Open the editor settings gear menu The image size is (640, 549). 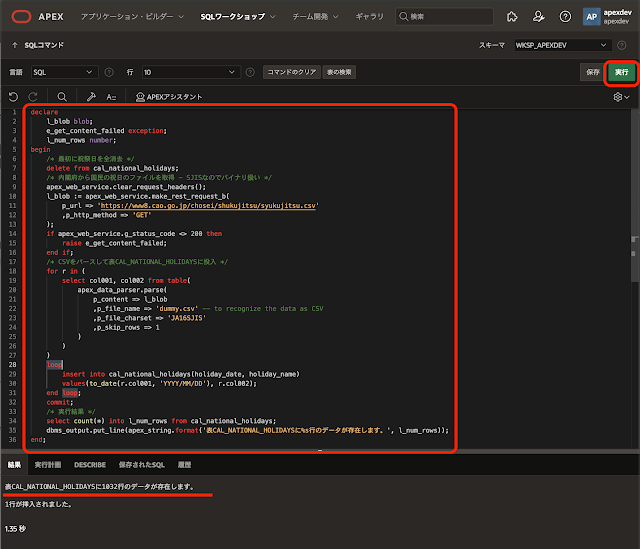pyautogui.click(x=621, y=97)
